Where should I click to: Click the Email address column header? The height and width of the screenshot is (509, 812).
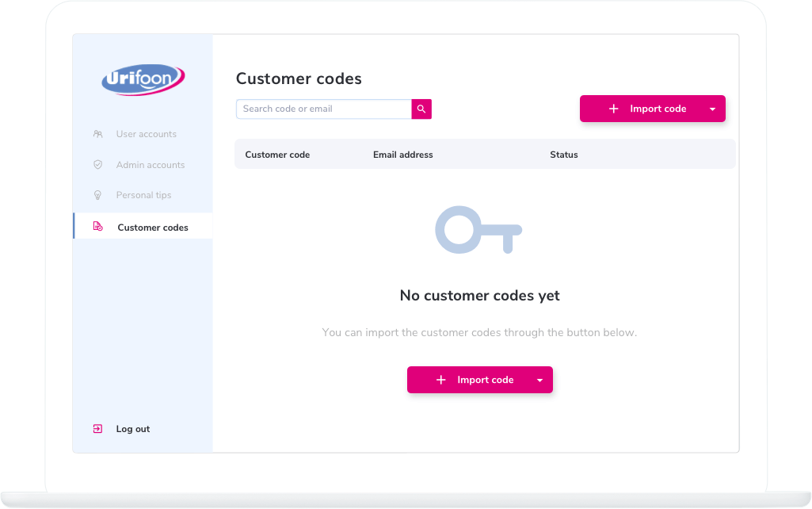pyautogui.click(x=403, y=155)
